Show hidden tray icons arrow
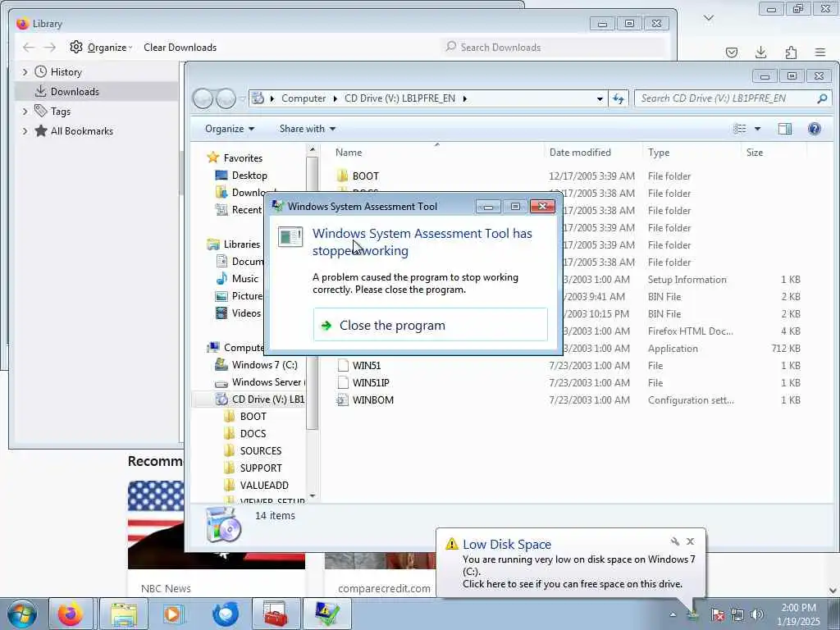The width and height of the screenshot is (840, 630). tap(673, 614)
